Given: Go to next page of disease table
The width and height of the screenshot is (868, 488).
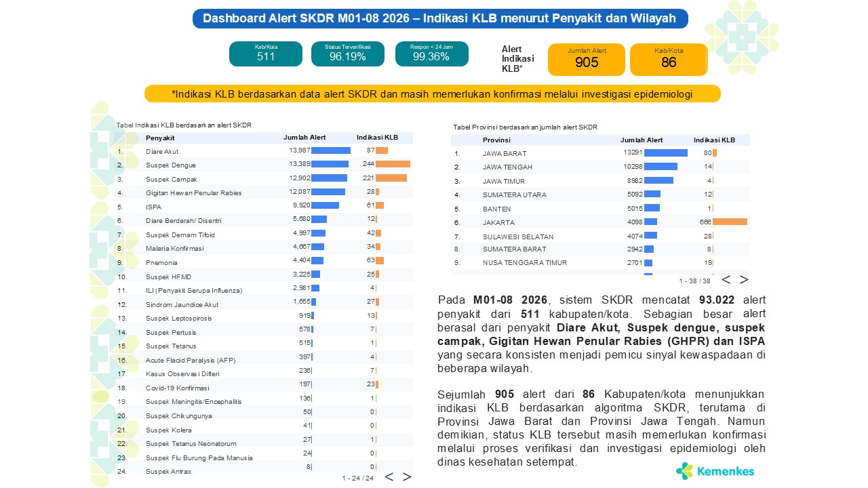Looking at the screenshot, I should pyautogui.click(x=407, y=477).
